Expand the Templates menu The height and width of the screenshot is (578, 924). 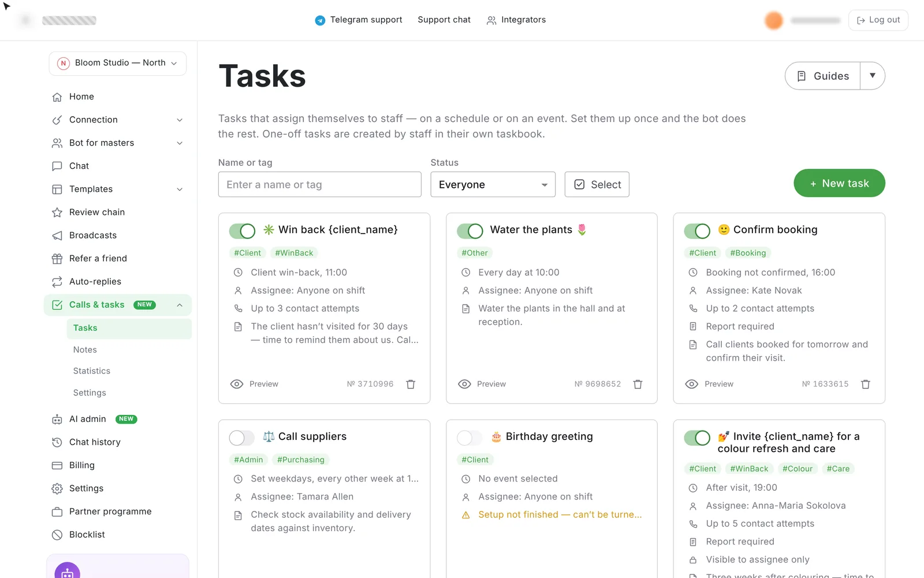click(x=118, y=189)
